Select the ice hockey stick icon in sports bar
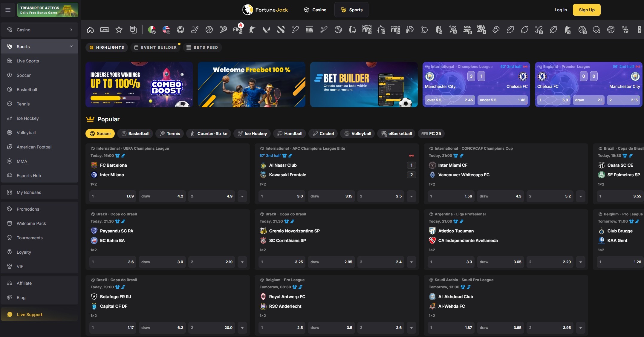Image resolution: width=644 pixels, height=337 pixels. pos(195,30)
